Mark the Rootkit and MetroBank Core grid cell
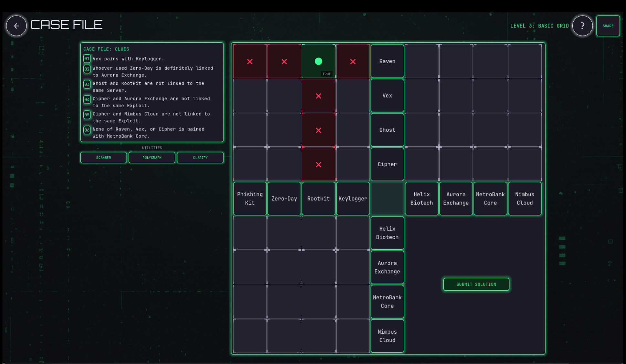 [x=318, y=302]
